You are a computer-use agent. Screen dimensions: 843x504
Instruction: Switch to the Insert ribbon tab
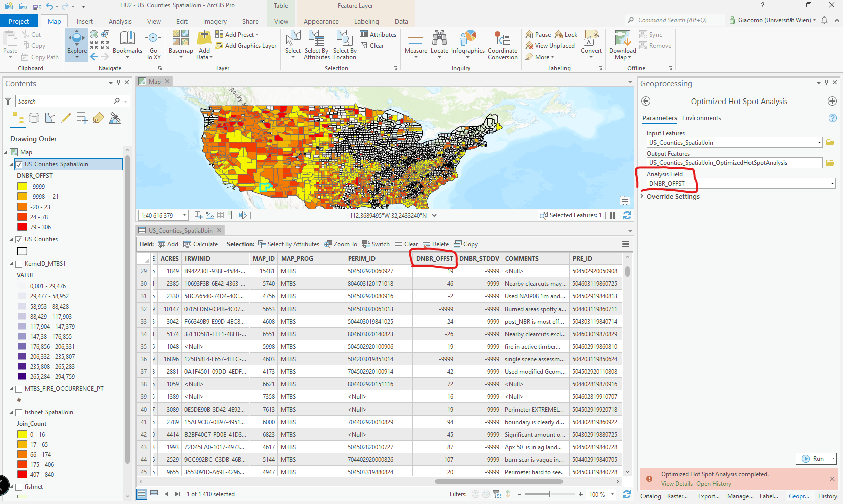[x=84, y=21]
